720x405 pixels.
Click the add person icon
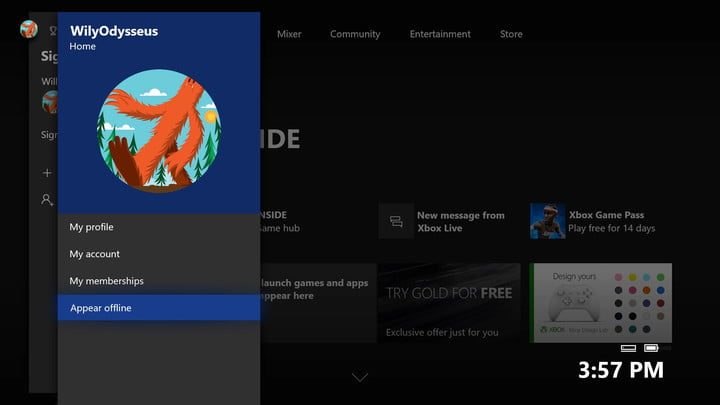click(46, 200)
